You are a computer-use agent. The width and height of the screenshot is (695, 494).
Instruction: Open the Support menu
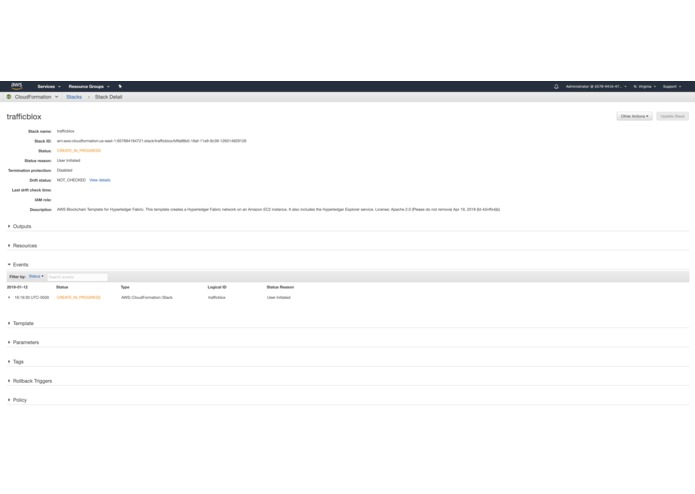(672, 86)
